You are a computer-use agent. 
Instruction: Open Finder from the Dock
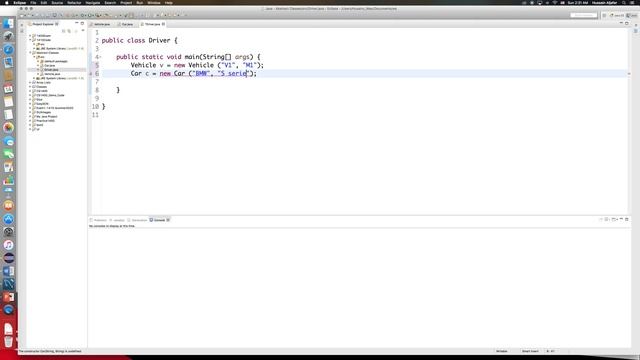[x=9, y=24]
